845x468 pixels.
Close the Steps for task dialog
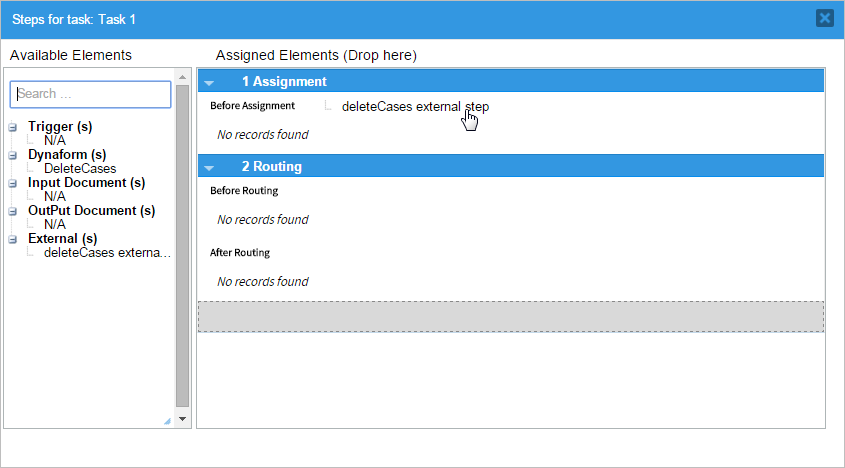[824, 17]
